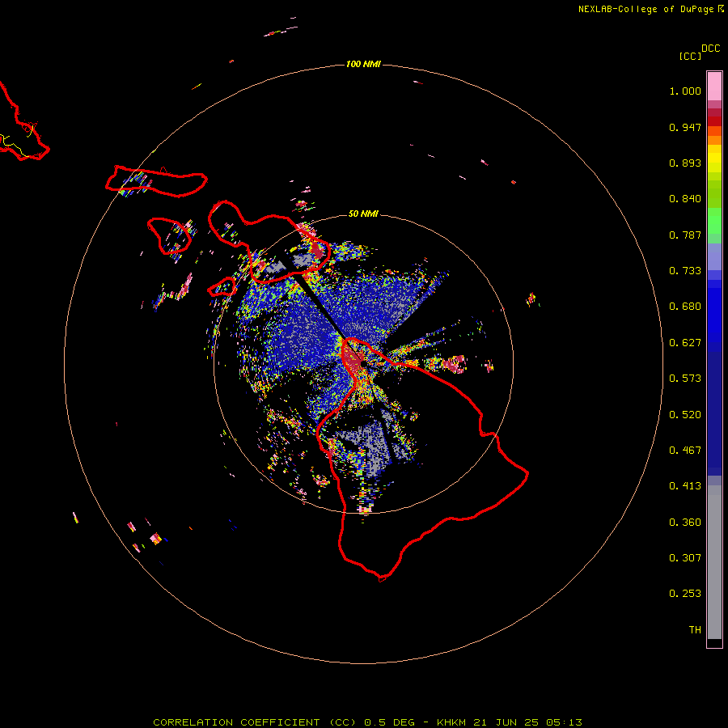This screenshot has height=728, width=728.
Task: Click the radar site center point on map
Action: pos(362,363)
